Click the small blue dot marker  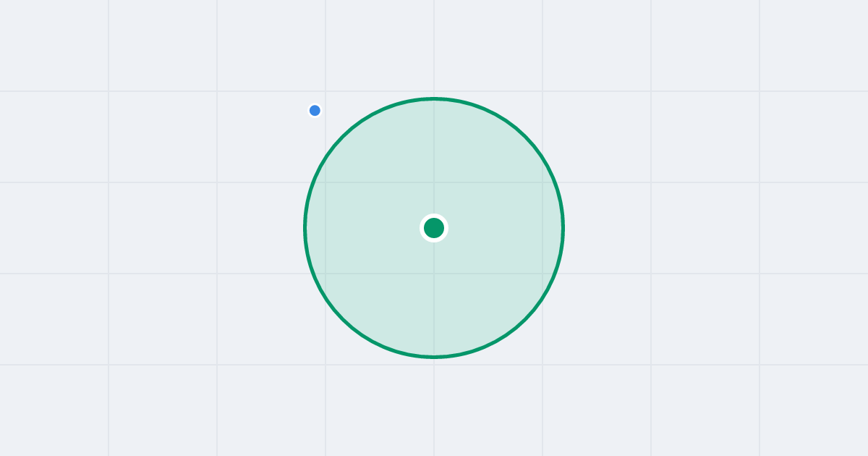315,111
